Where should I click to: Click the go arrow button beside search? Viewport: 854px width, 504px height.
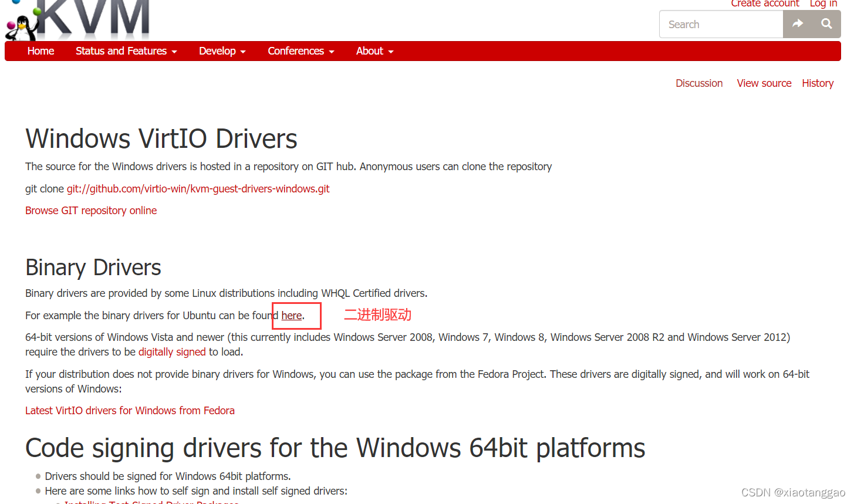[x=798, y=24]
